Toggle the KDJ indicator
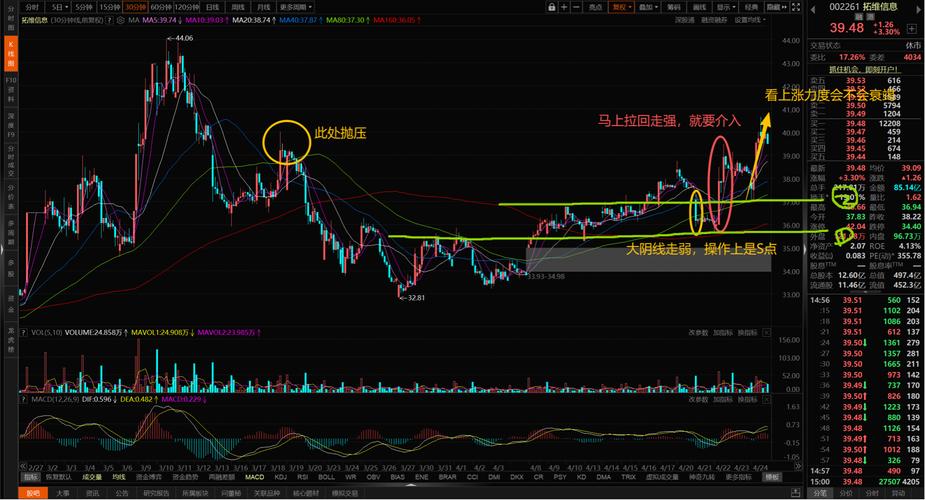925x500 pixels. 281,477
